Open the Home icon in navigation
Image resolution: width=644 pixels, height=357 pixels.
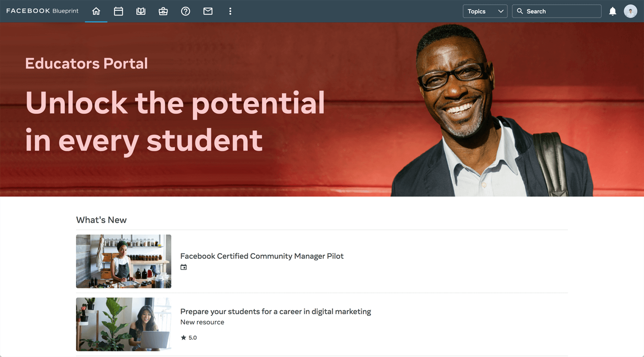coord(96,11)
